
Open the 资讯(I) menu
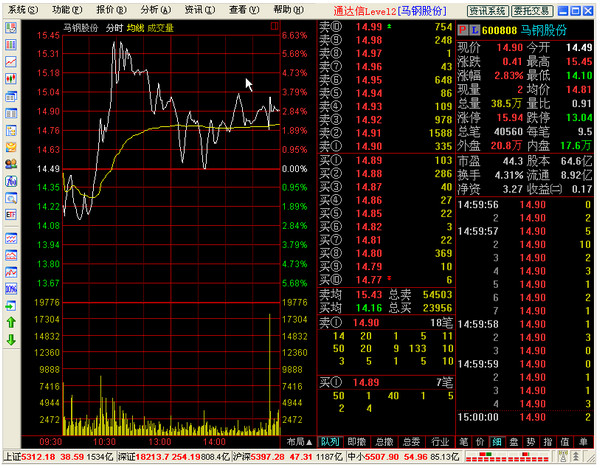tap(200, 10)
